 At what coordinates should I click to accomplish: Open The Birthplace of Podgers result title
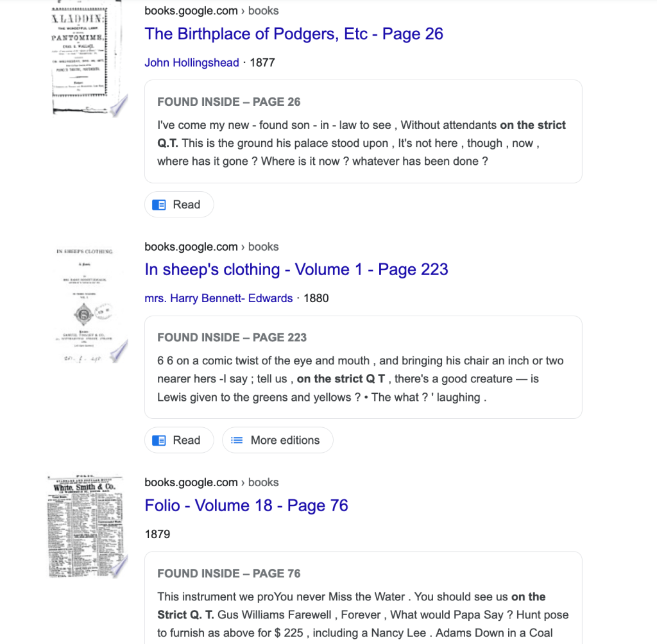(294, 34)
